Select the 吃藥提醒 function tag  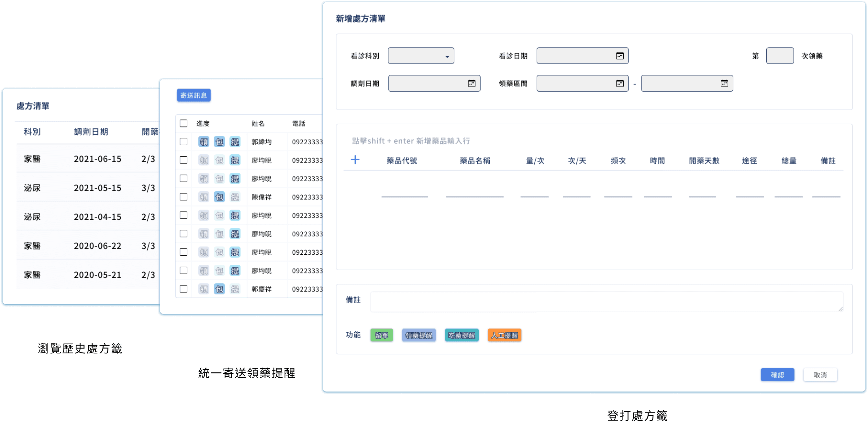[x=461, y=335]
